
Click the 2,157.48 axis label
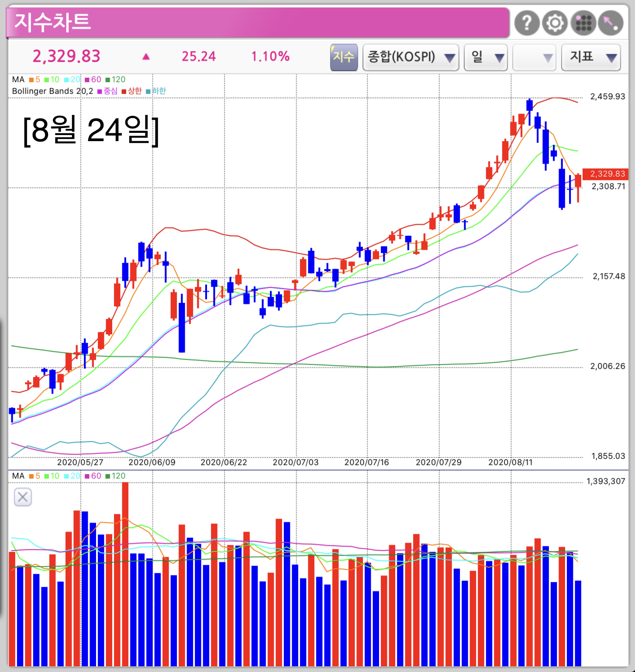tap(609, 277)
